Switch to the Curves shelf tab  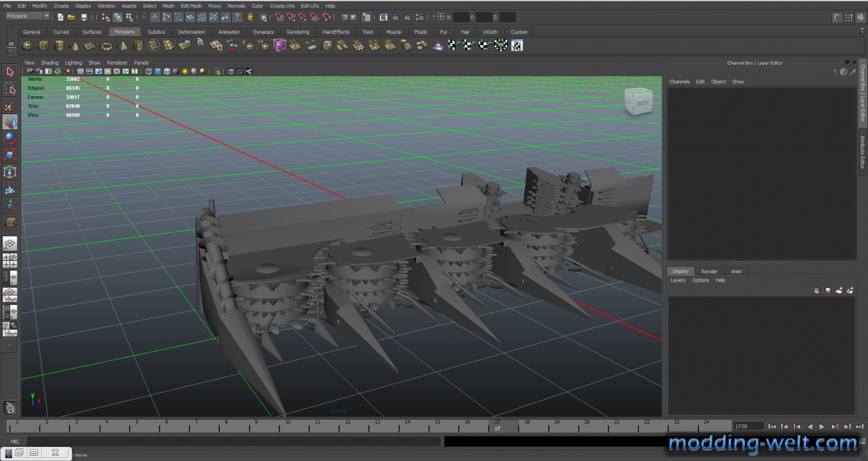pos(61,31)
